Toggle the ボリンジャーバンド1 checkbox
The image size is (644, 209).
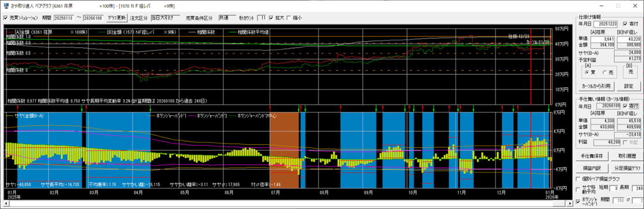click(x=578, y=202)
